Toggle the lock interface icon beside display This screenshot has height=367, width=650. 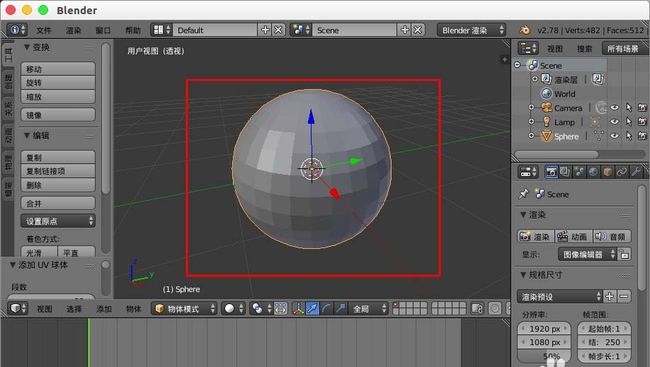624,254
